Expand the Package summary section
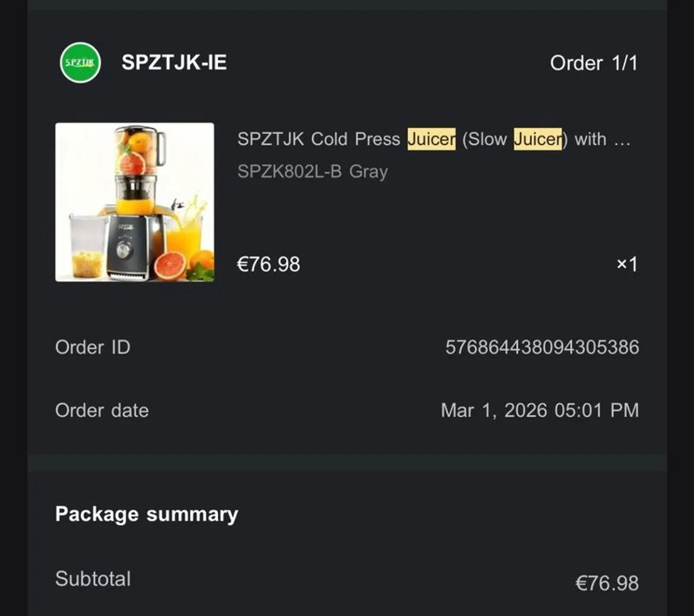The width and height of the screenshot is (694, 616). pos(146,514)
